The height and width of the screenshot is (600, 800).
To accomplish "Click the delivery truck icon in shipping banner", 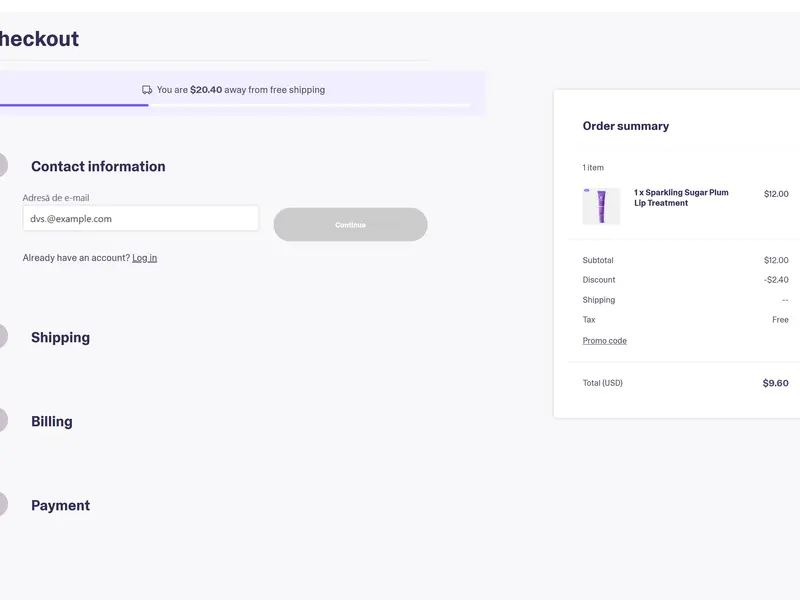I will (147, 90).
